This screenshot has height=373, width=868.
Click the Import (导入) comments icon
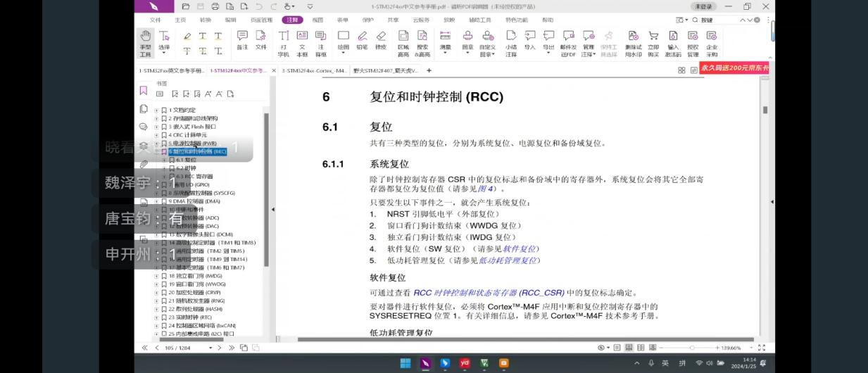click(529, 40)
